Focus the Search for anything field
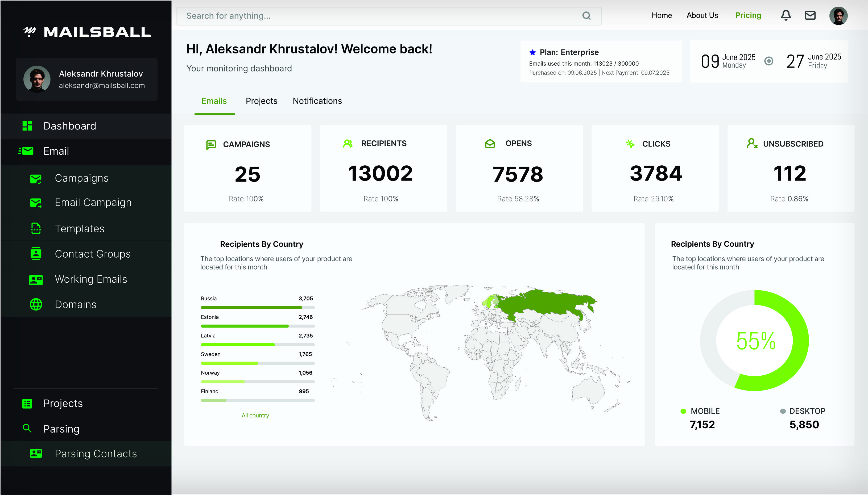 pos(374,16)
